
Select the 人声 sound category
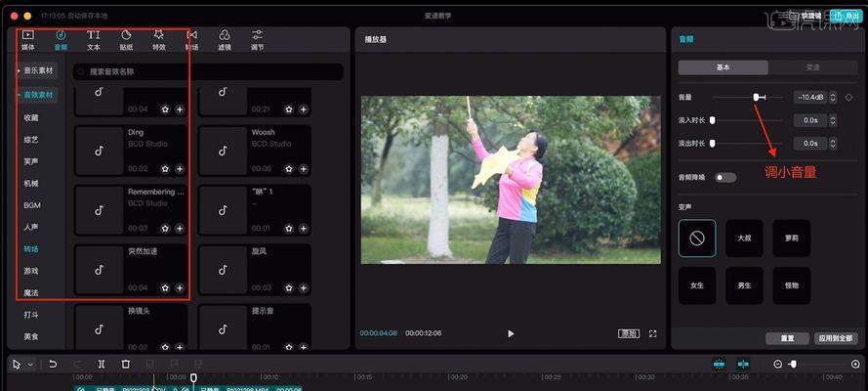click(x=31, y=227)
